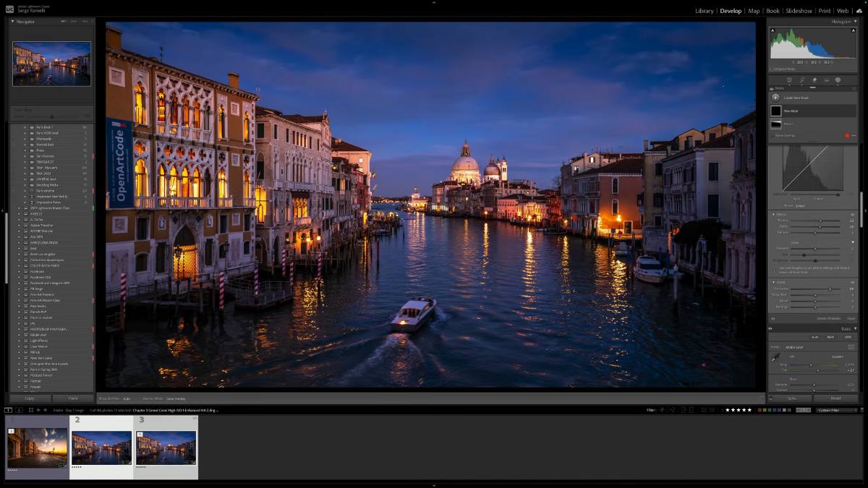Select the Mask 1 row in Masks panel
868x488 pixels.
[x=813, y=124]
